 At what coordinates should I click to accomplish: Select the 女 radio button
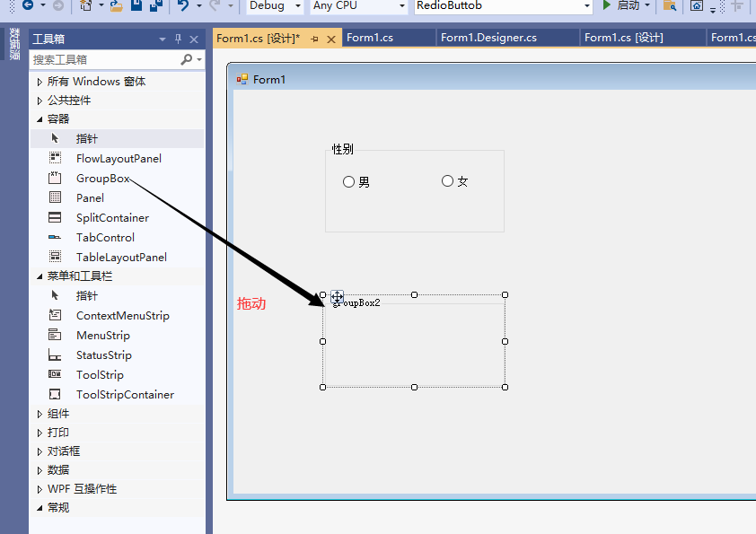[454, 181]
